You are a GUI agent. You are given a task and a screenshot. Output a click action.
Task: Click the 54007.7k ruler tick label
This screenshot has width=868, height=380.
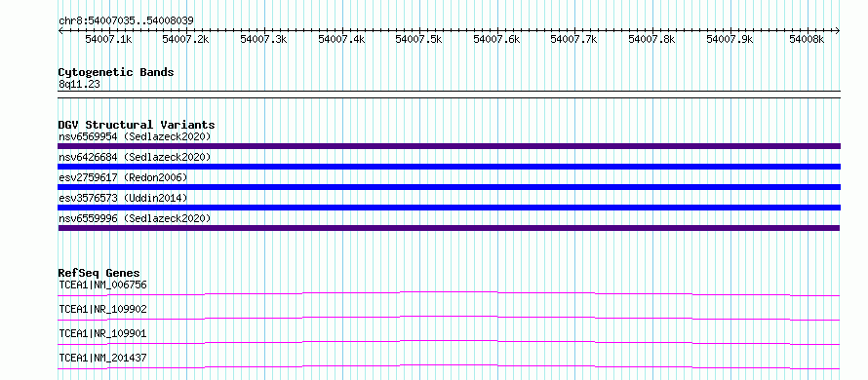[x=574, y=39]
